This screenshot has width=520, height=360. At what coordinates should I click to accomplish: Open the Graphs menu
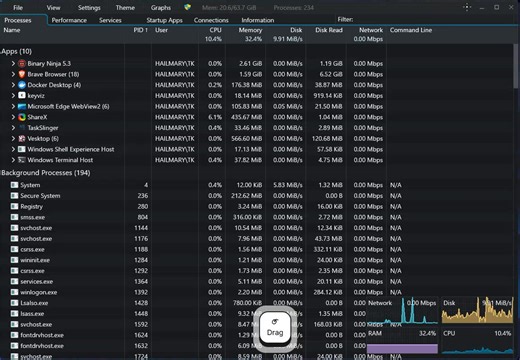pos(161,7)
